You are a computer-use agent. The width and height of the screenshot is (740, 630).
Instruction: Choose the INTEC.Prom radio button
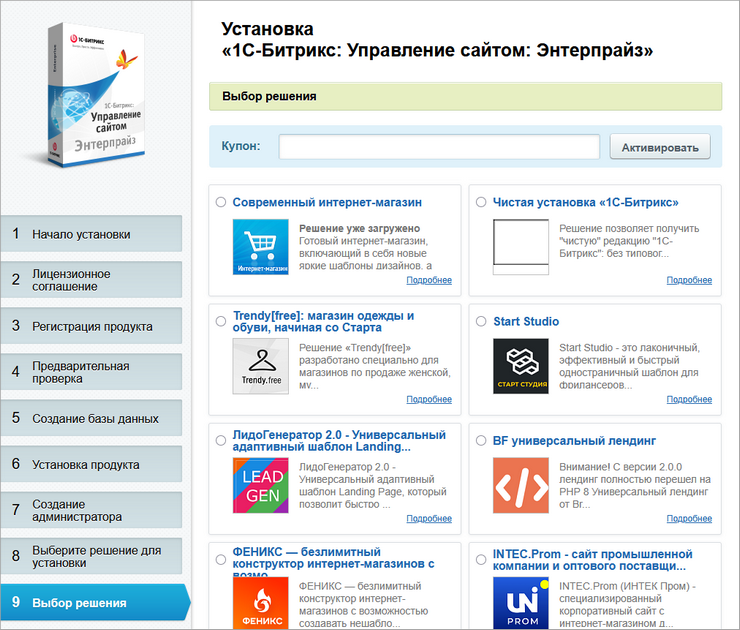[x=481, y=560]
